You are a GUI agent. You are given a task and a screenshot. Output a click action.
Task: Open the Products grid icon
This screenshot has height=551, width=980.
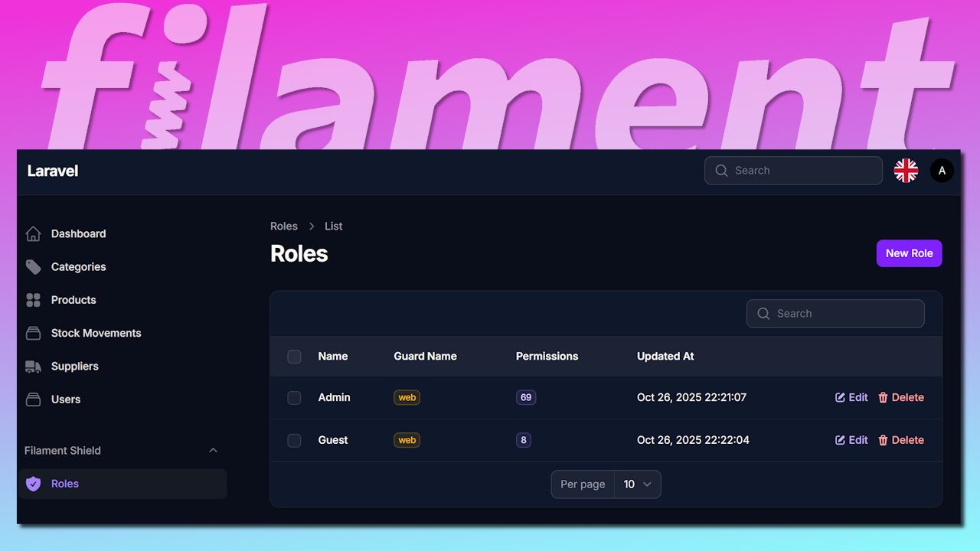(x=33, y=300)
